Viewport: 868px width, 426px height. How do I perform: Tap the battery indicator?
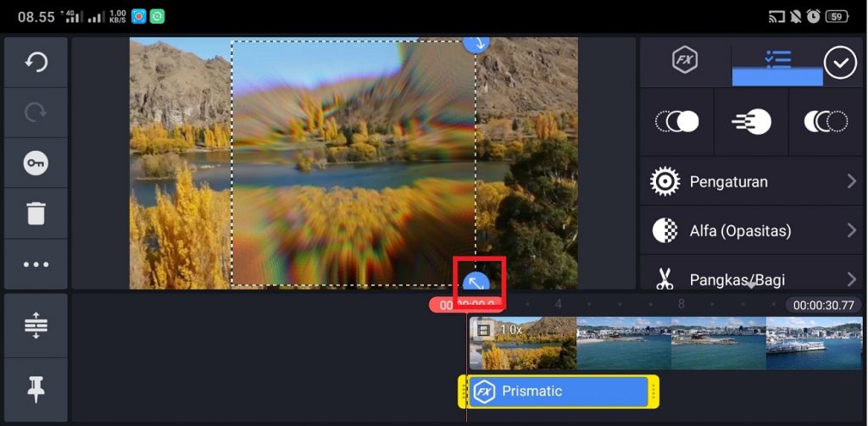[x=837, y=17]
